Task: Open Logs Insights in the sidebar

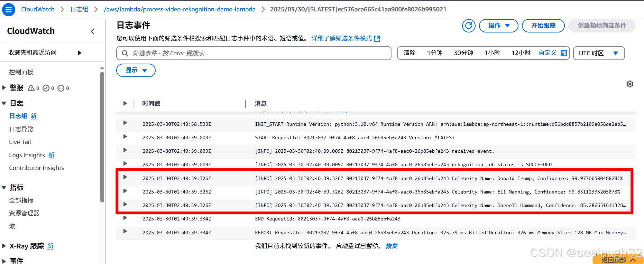Action: [27, 155]
